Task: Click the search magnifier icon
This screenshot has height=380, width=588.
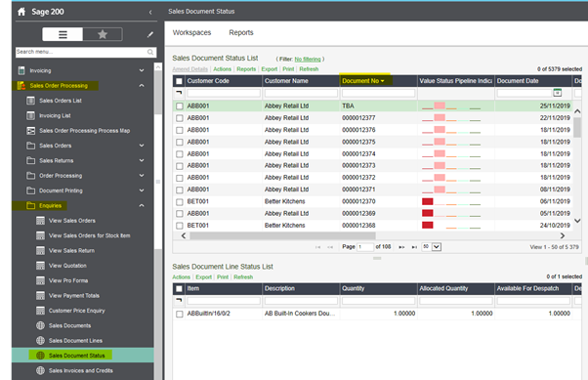Action: click(150, 52)
